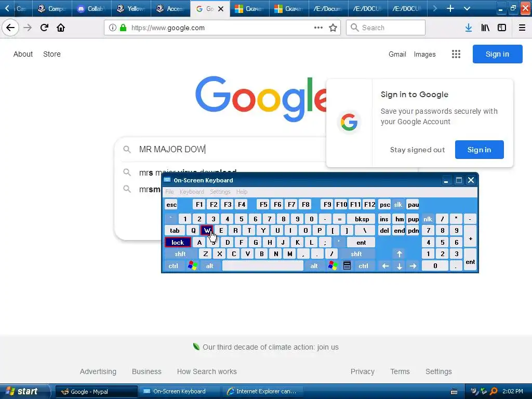
Task: Toggle caps lock key on keyboard
Action: (178, 242)
